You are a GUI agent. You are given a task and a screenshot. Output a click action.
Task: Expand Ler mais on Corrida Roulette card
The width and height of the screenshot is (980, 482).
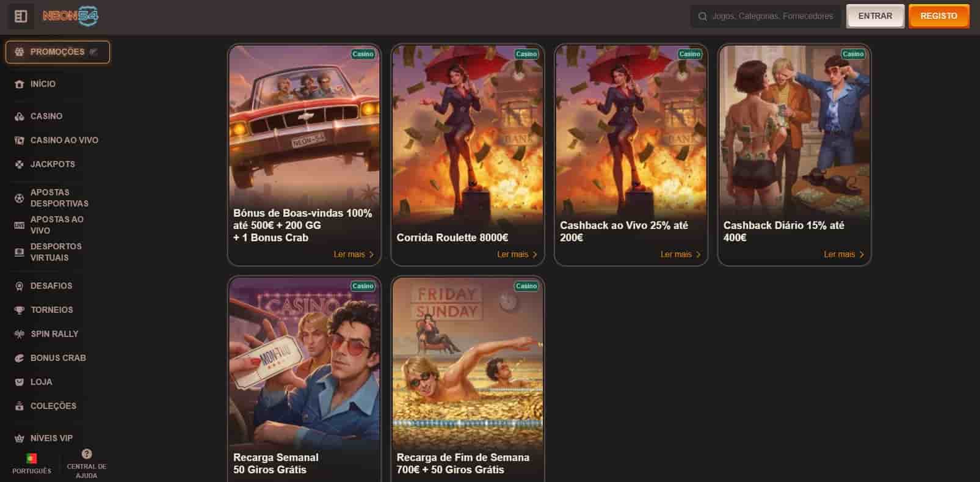click(517, 254)
